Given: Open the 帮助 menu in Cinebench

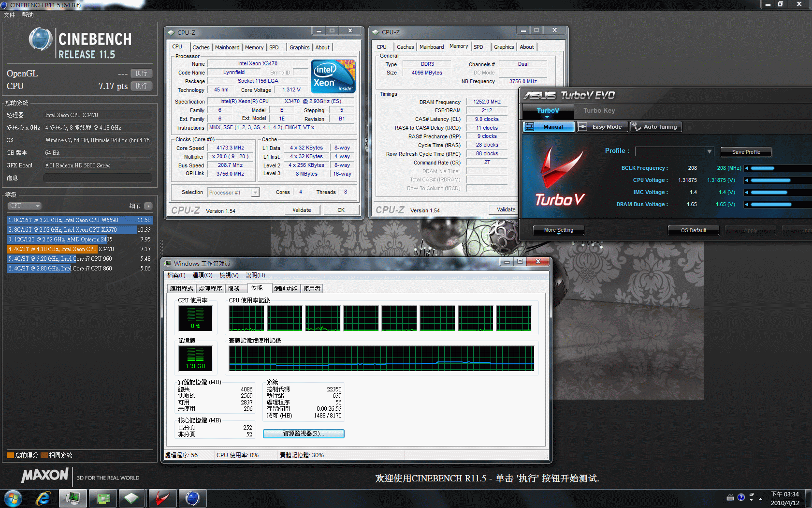Looking at the screenshot, I should pos(28,15).
